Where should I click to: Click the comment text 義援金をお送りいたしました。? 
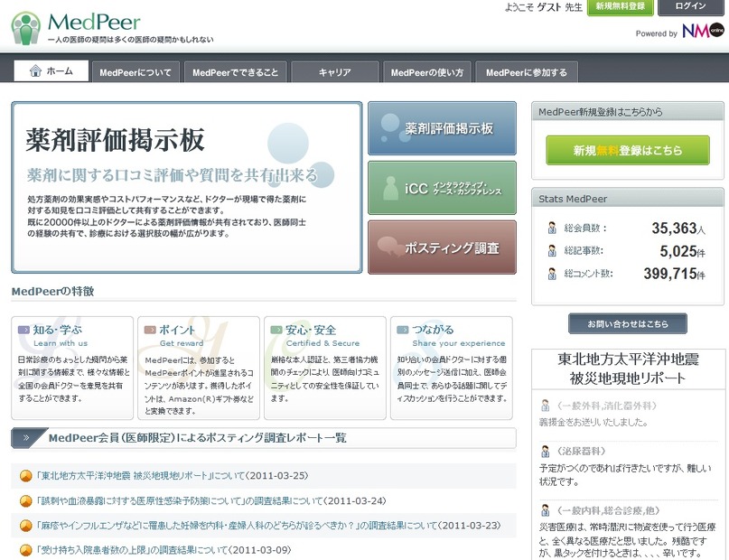[x=593, y=422]
